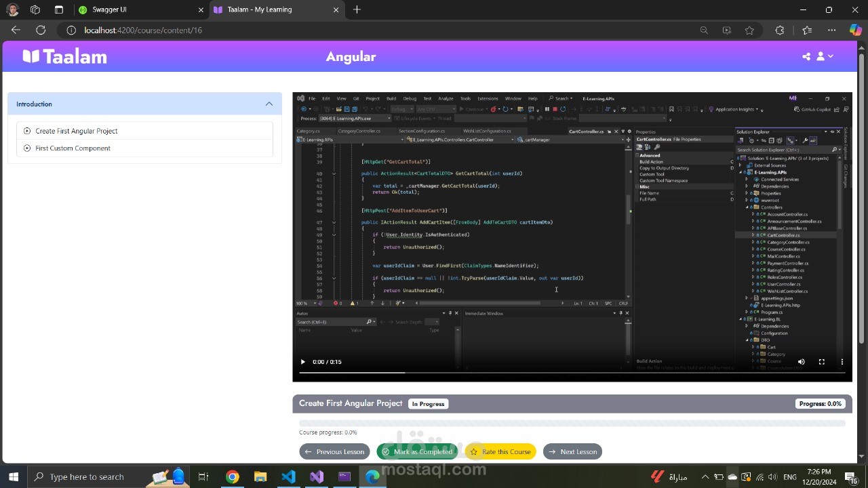The image size is (868, 488).
Task: Switch the ENG input language indicator
Action: tap(790, 476)
